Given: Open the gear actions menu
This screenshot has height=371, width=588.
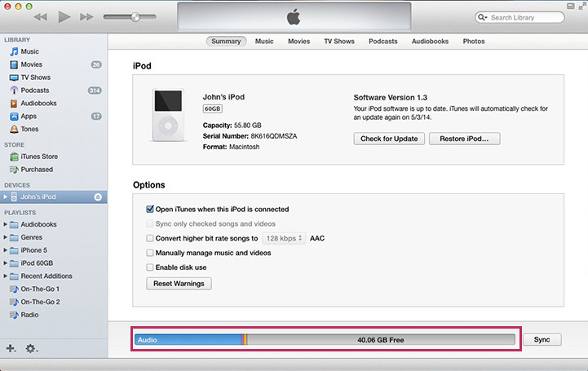Looking at the screenshot, I should point(32,348).
